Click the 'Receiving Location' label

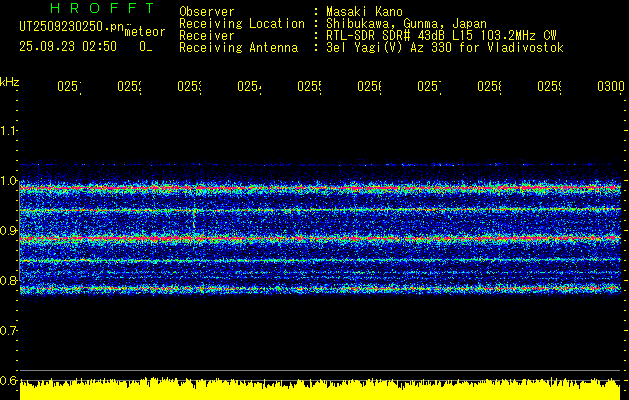[x=242, y=24]
